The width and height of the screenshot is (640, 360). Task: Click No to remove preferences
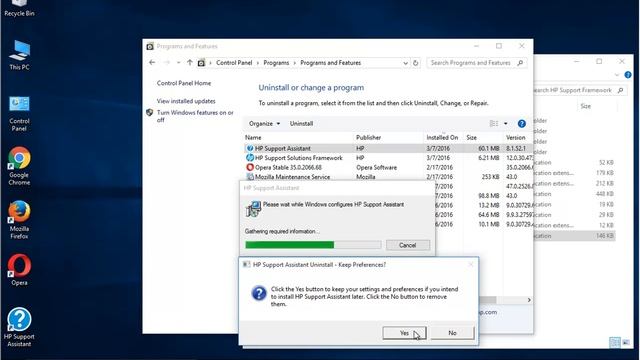pos(452,333)
